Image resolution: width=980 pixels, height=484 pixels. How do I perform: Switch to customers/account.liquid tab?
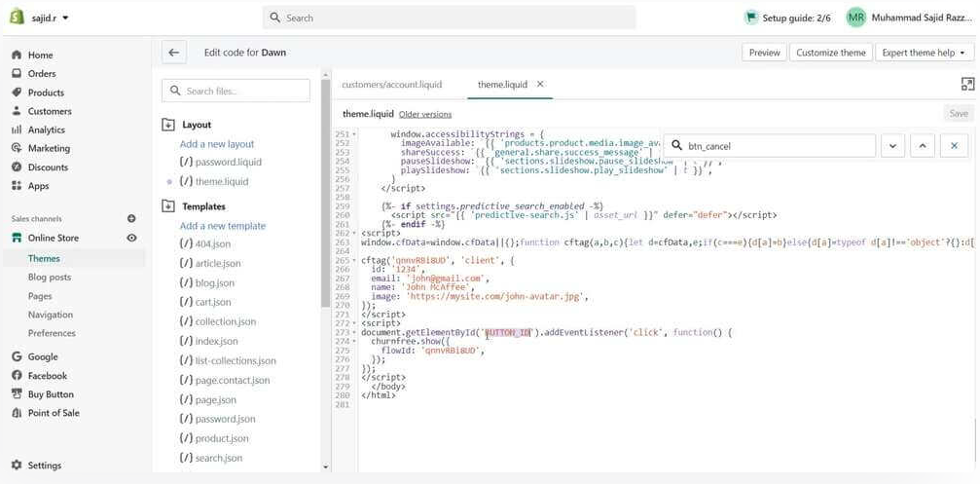392,84
